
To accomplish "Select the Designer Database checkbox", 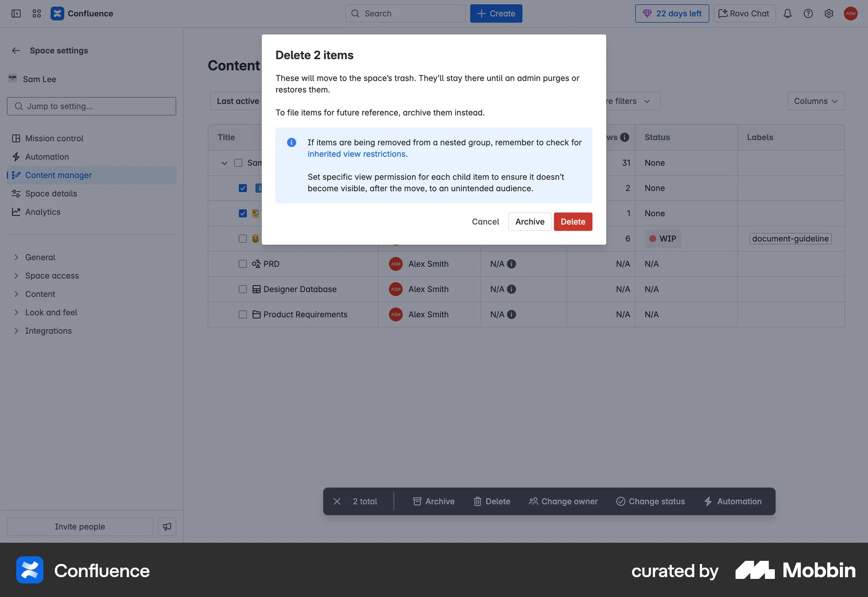I will point(243,289).
